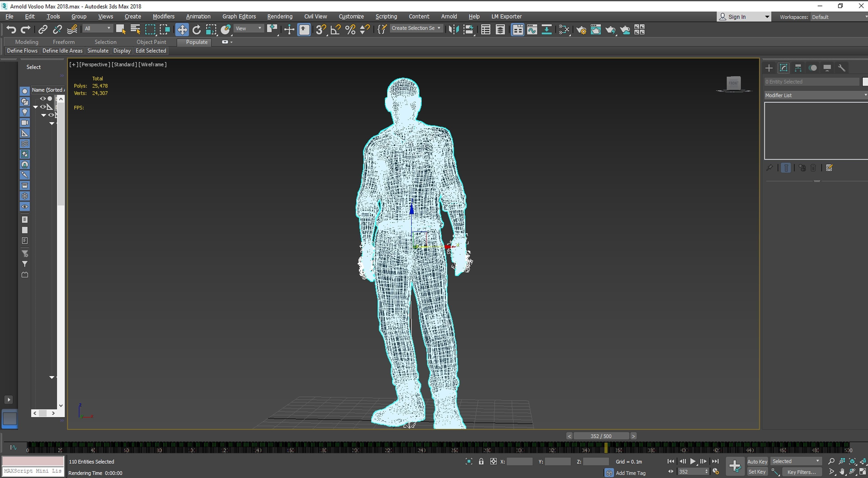Viewport: 868px width, 478px height.
Task: Open the Display command panel tab
Action: [827, 68]
